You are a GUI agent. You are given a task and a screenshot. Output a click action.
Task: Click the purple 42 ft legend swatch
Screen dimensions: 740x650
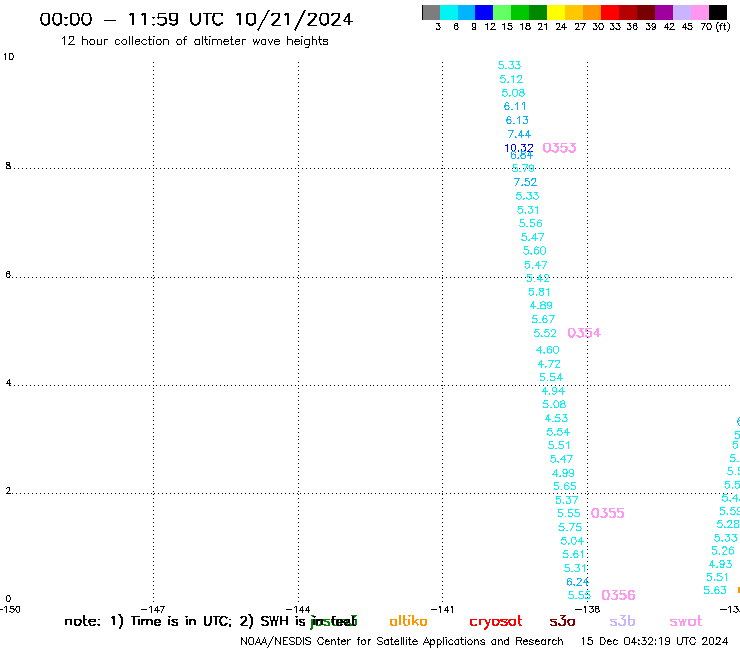coord(664,12)
